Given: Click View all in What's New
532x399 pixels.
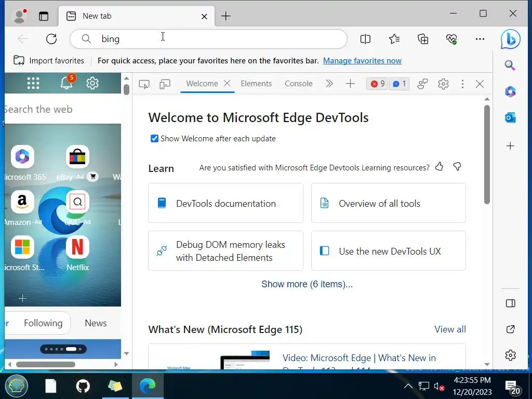Looking at the screenshot, I should click(450, 329).
